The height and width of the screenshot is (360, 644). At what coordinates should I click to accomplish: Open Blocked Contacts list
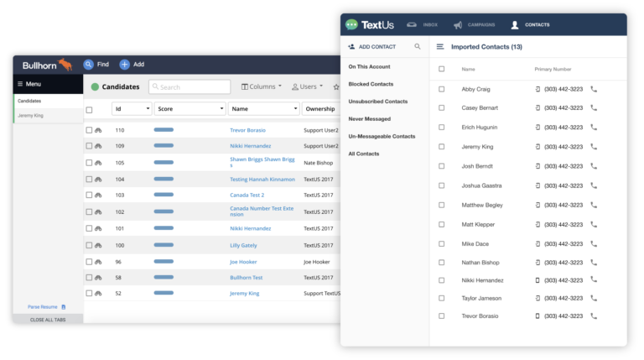click(x=371, y=84)
